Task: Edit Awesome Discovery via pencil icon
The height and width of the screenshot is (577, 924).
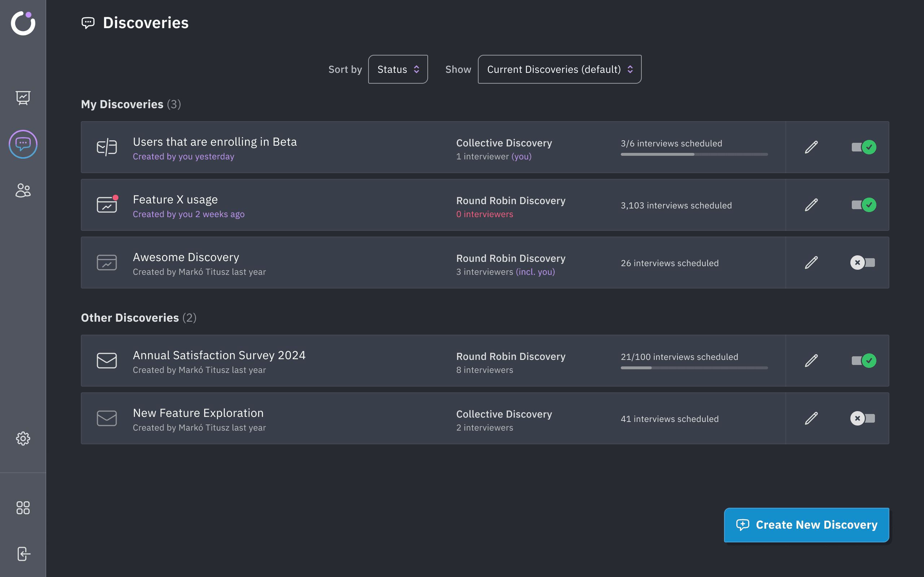Action: (x=811, y=263)
